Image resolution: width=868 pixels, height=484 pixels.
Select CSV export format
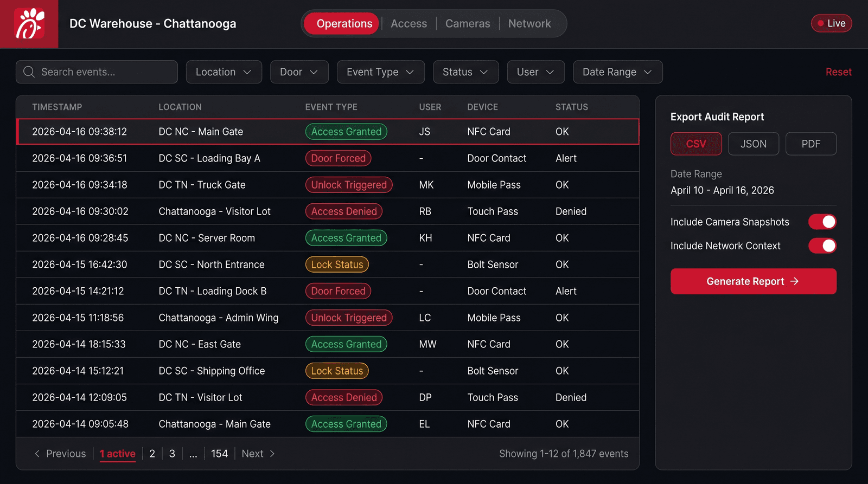tap(696, 144)
